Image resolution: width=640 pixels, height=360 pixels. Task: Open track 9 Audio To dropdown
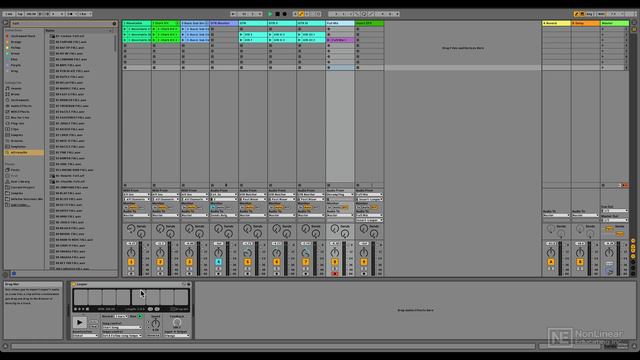369,215
